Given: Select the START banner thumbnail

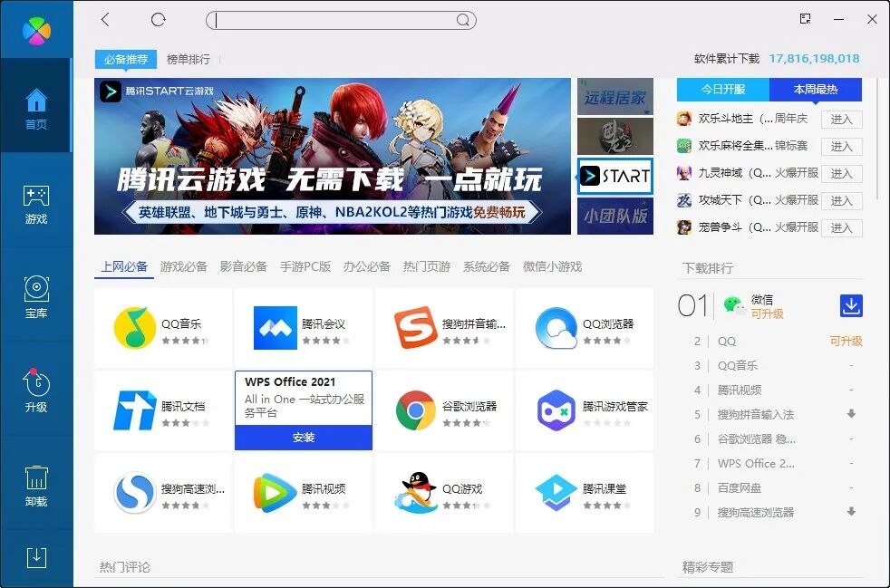Looking at the screenshot, I should coord(615,176).
